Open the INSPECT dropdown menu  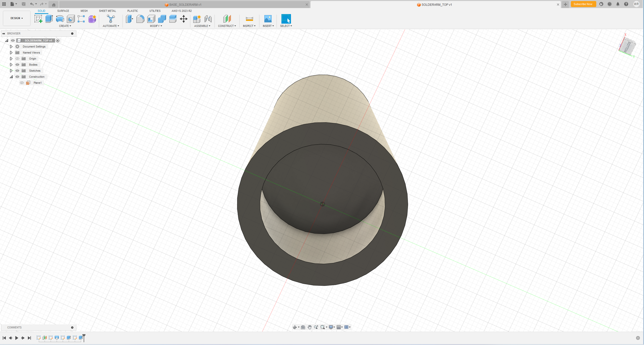click(x=249, y=26)
